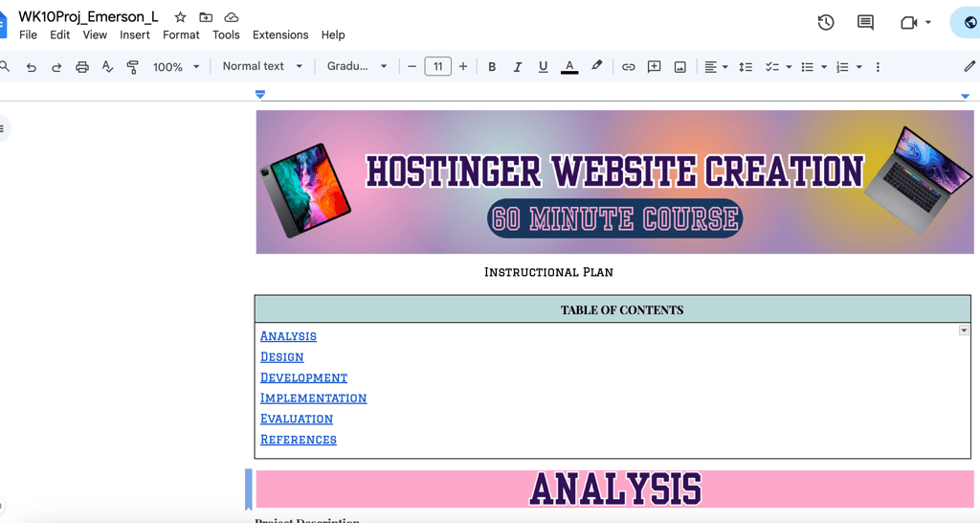Toggle underline formatting

(544, 67)
